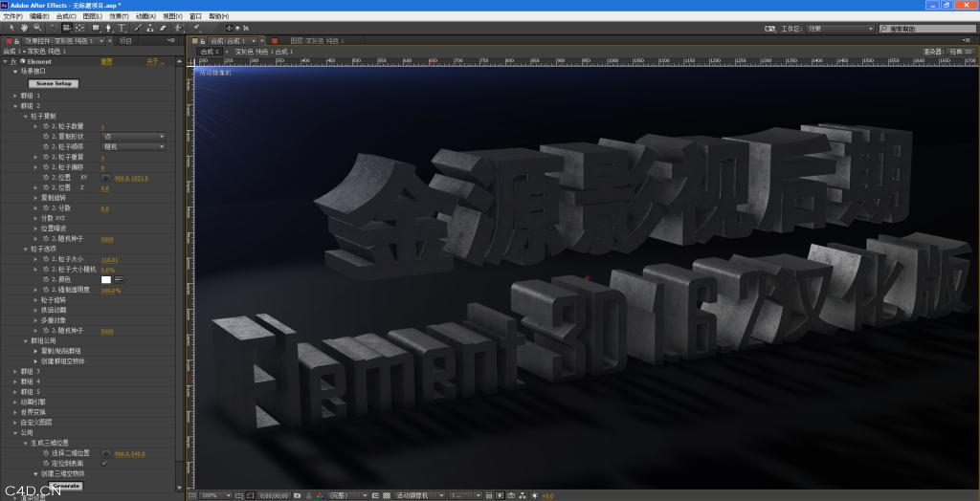Image resolution: width=980 pixels, height=501 pixels.
Task: Show channel and color management icon
Action: tap(318, 495)
